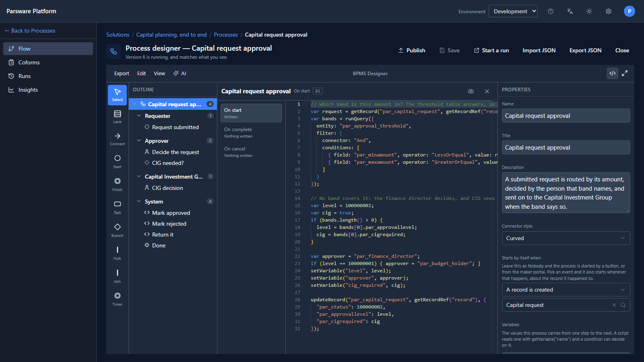This screenshot has width=644, height=362.
Task: Toggle the script panel eye icon
Action: [471, 91]
